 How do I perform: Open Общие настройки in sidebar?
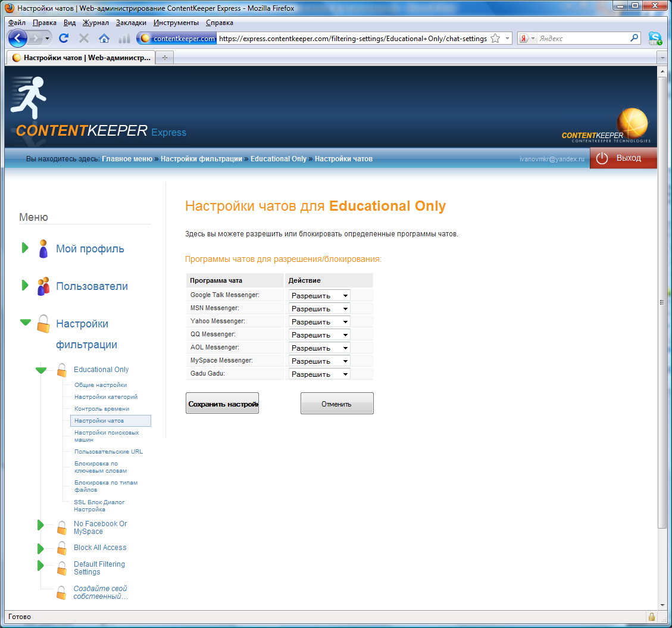point(101,385)
